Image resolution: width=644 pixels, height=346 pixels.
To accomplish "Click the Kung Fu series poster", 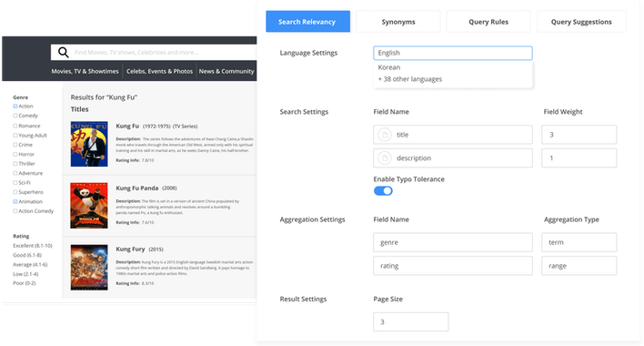I will (x=89, y=144).
